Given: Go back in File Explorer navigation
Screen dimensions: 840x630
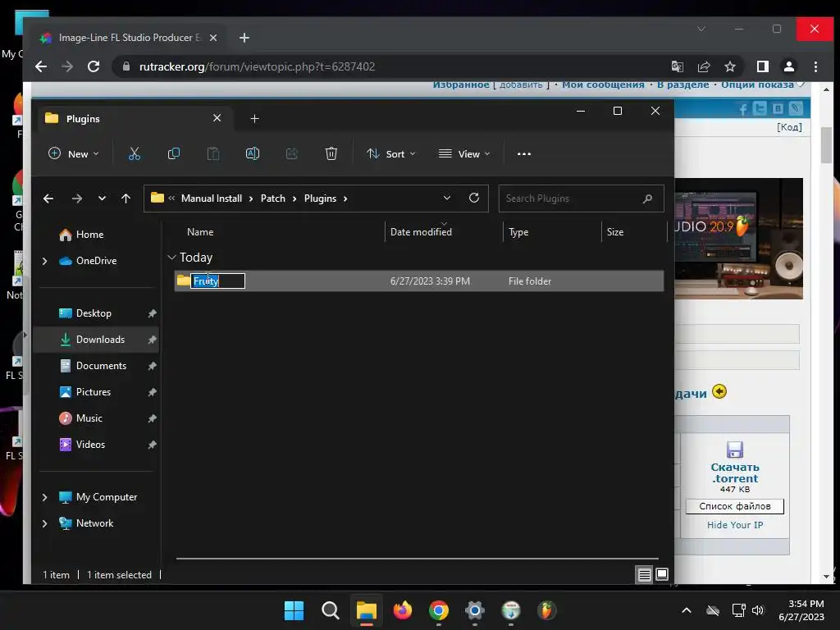Looking at the screenshot, I should [48, 199].
